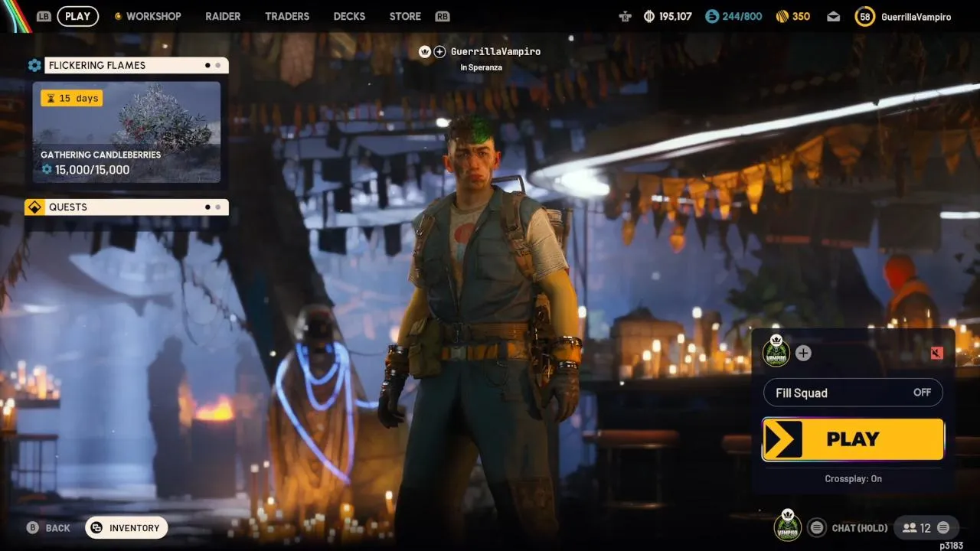The width and height of the screenshot is (980, 551).
Task: Click GuerrillaVampiro nameplate above character
Action: [495, 51]
